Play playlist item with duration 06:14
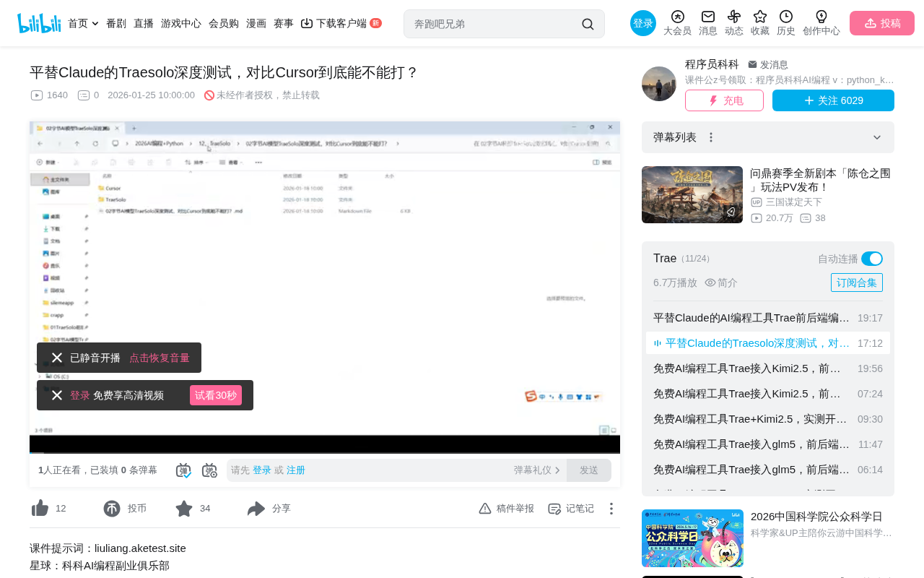 tap(768, 470)
